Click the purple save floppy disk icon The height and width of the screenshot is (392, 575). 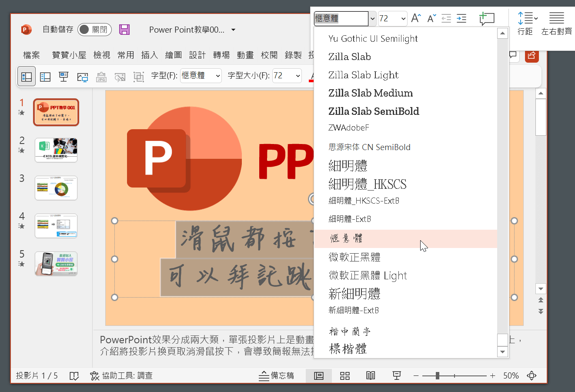coord(124,30)
